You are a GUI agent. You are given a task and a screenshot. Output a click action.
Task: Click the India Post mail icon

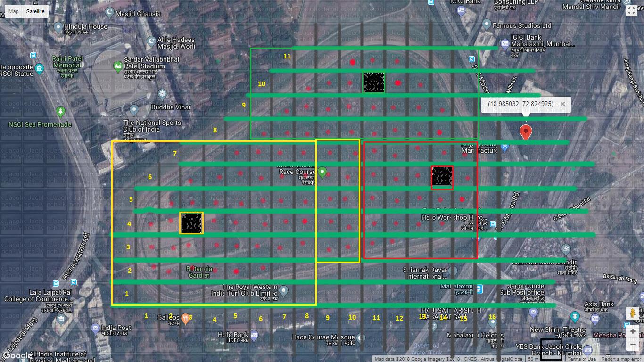[x=95, y=328]
